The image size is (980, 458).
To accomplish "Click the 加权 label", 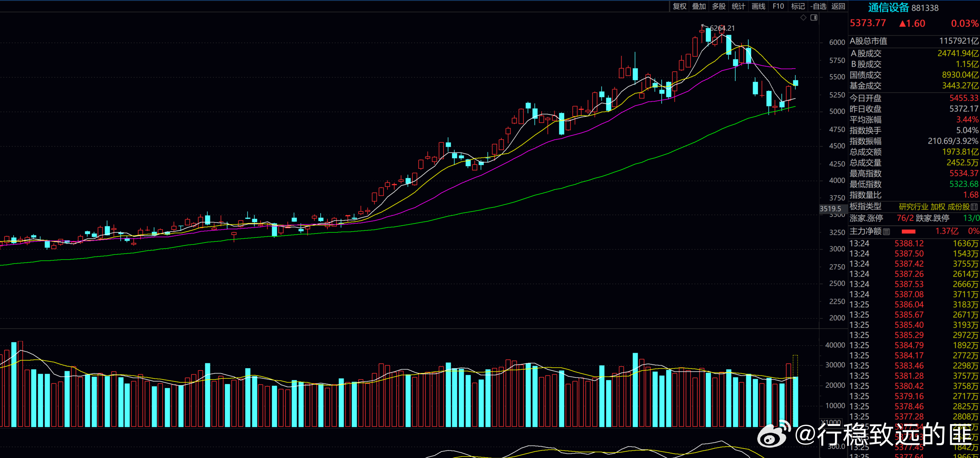I will 938,207.
